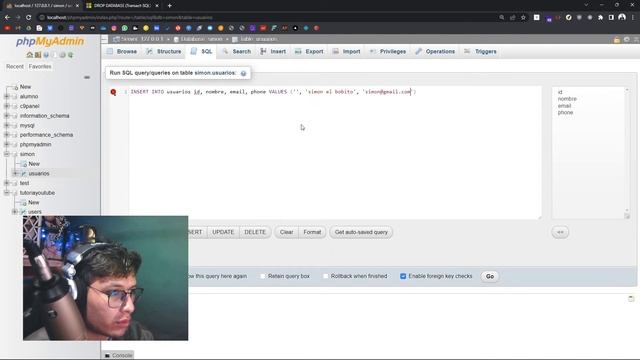
Task: Open the Browse tab
Action: point(122,51)
